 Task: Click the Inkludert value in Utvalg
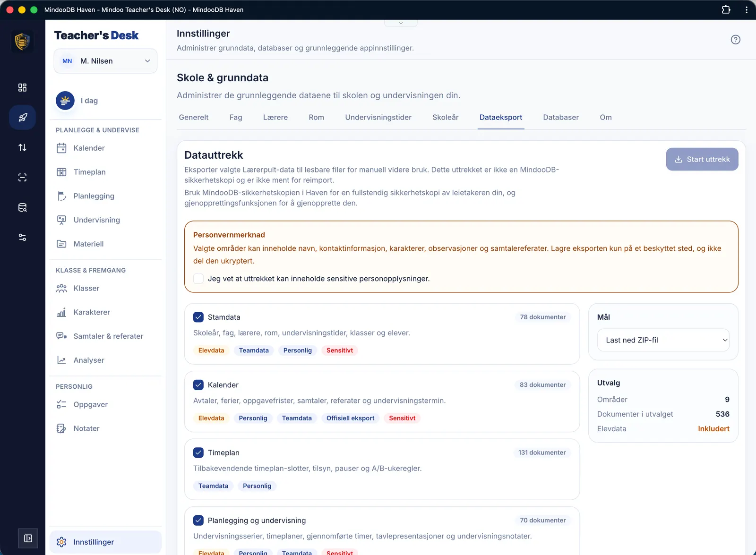point(713,429)
